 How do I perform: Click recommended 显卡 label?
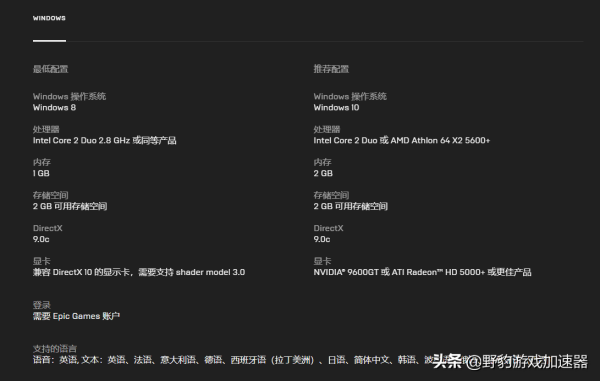coord(323,261)
